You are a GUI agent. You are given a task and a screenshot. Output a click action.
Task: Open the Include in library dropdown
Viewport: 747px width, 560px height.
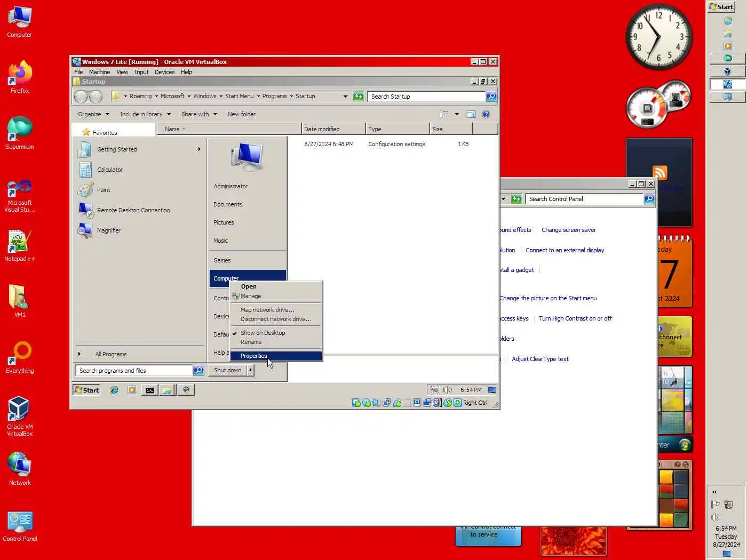tap(145, 114)
